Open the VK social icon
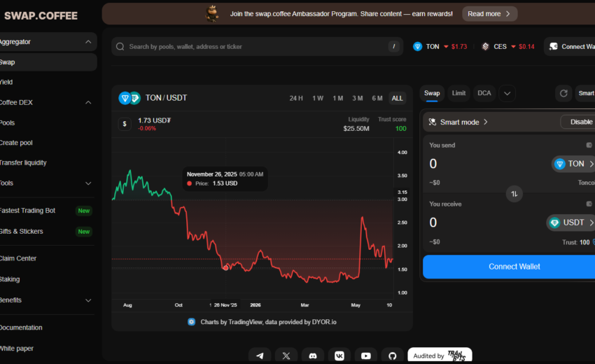 339,356
